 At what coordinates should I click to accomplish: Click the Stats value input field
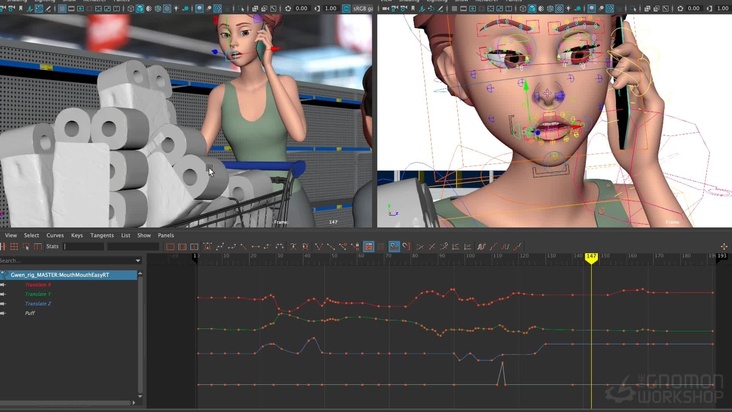tap(83, 246)
